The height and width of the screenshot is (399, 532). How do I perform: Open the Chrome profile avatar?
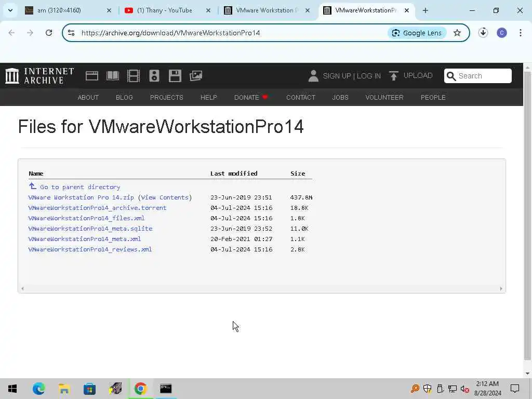coord(501,33)
